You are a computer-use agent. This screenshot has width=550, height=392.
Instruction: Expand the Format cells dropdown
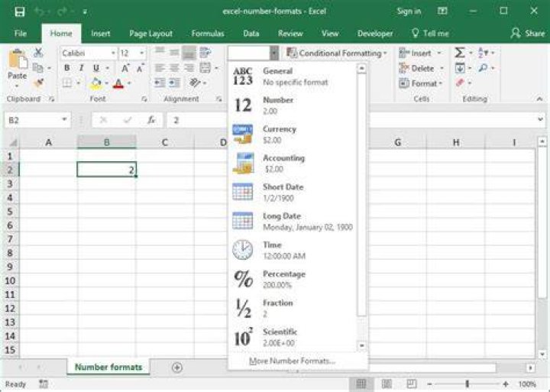coord(440,83)
